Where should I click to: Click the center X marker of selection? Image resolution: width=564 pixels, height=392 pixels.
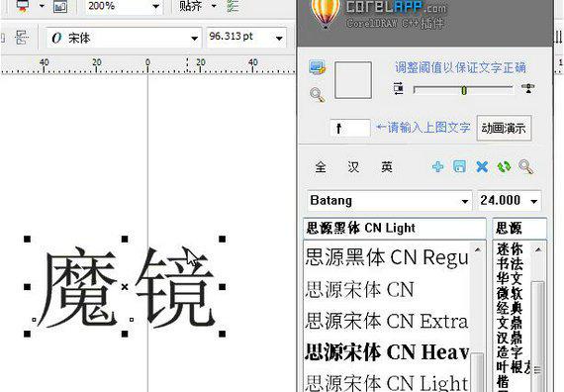[x=125, y=287]
